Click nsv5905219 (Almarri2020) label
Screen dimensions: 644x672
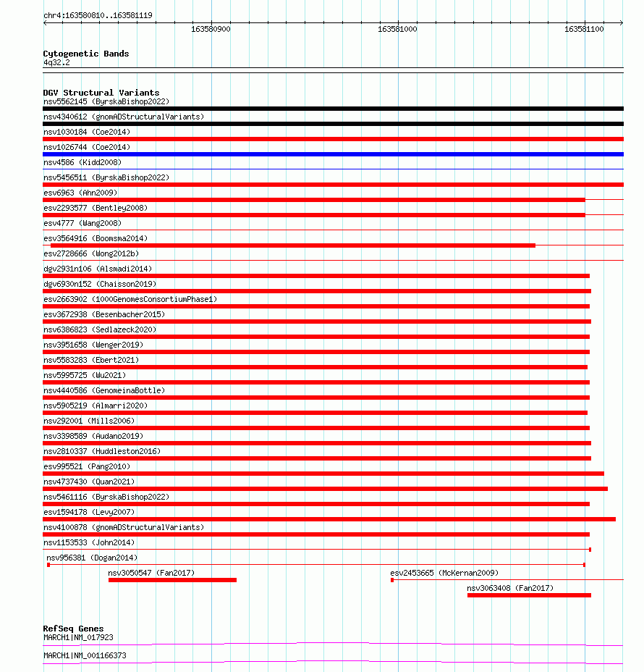click(96, 406)
